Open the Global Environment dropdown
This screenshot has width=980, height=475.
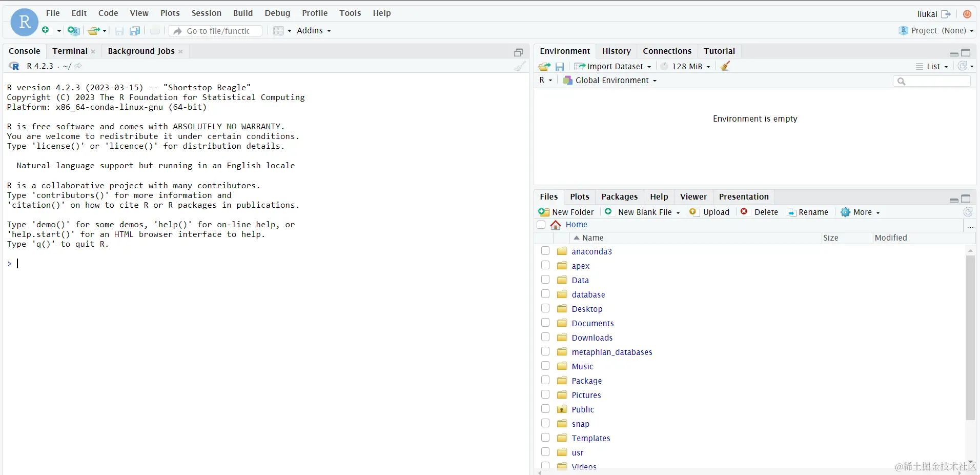tap(610, 81)
